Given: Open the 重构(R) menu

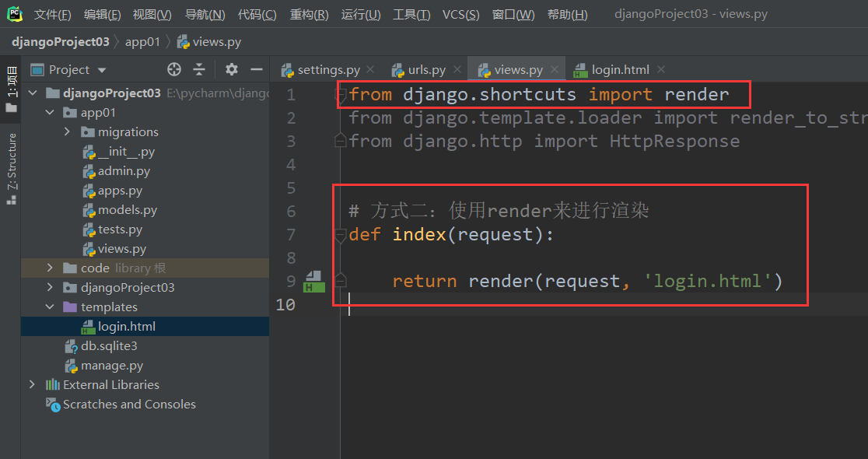Looking at the screenshot, I should (x=309, y=15).
